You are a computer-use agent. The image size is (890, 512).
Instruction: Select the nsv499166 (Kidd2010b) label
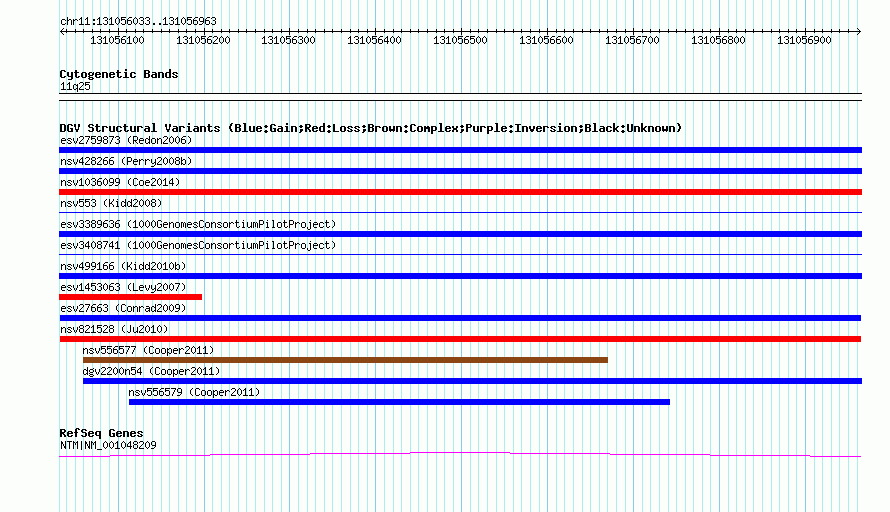tap(123, 266)
